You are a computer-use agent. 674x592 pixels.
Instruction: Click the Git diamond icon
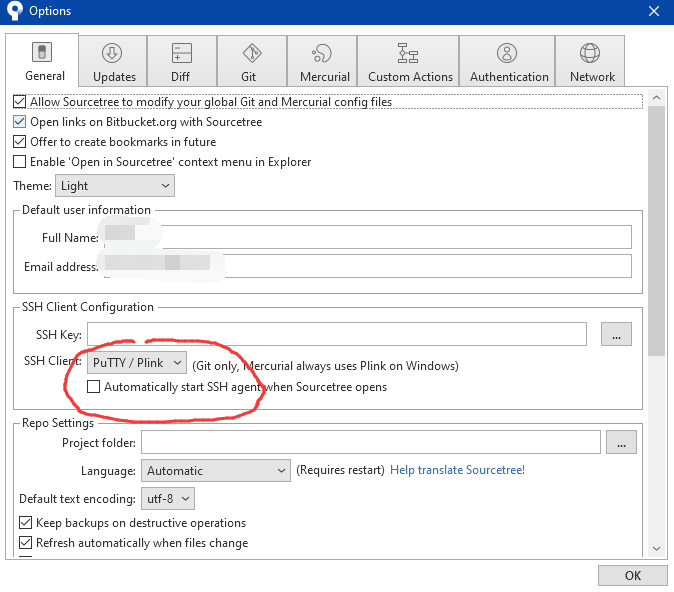[251, 53]
